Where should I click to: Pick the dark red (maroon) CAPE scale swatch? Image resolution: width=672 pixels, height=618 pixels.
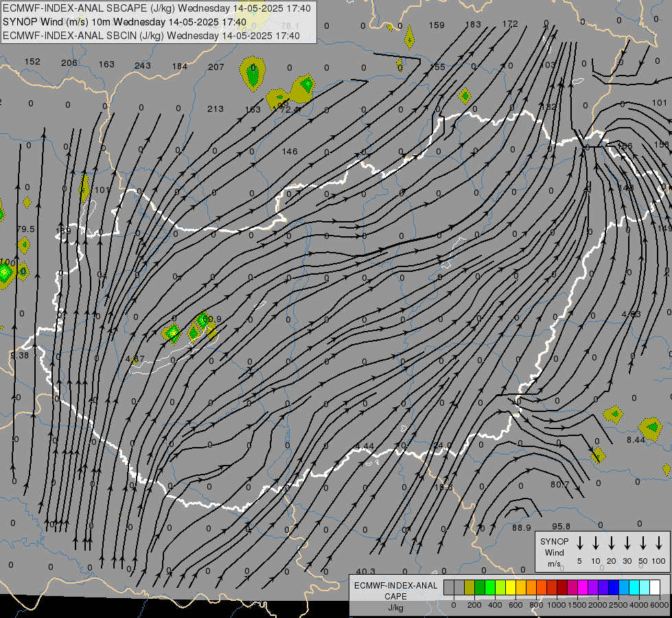click(x=562, y=587)
